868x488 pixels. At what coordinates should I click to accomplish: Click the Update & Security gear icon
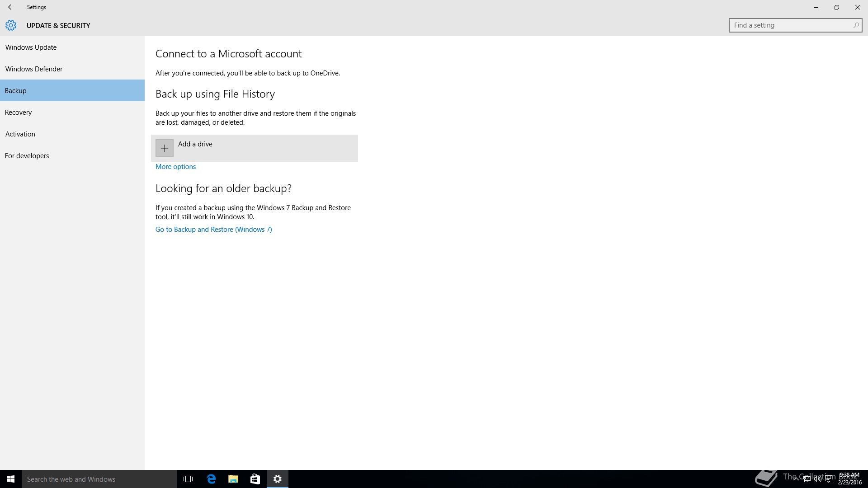point(11,25)
